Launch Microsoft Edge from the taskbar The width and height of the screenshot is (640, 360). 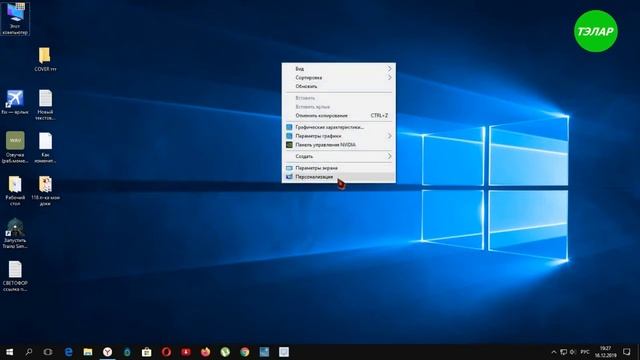[x=68, y=352]
